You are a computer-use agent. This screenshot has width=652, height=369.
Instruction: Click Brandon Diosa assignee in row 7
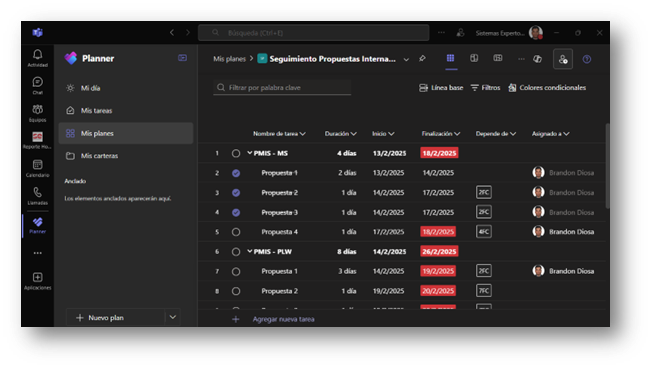[x=563, y=271]
